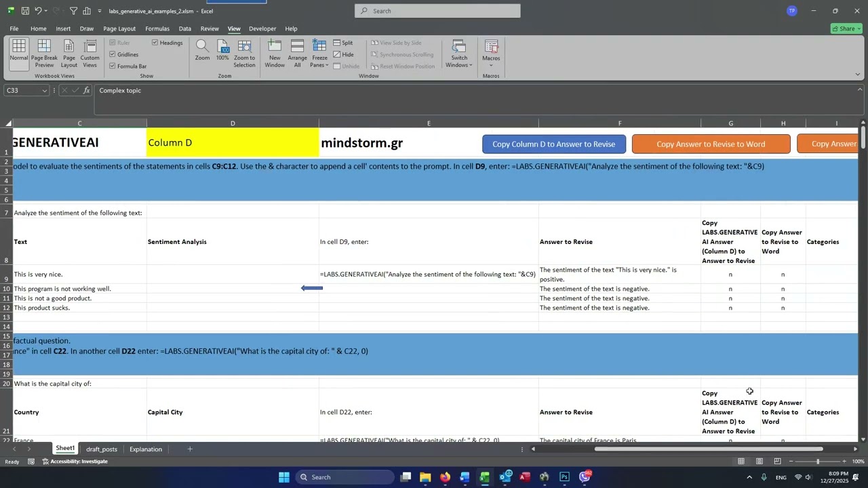Screen dimensions: 868x488
Task: Click the Save icon in title bar
Action: click(x=25, y=11)
